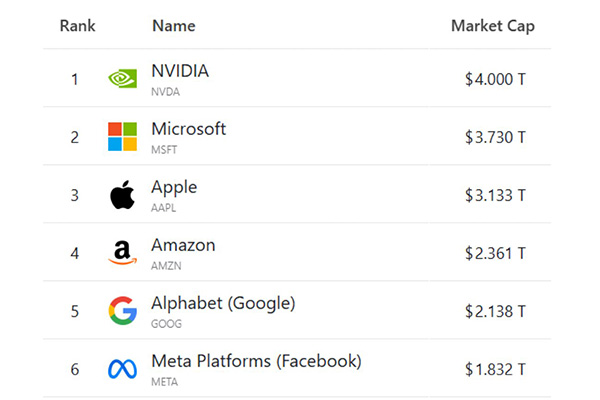Image resolution: width=600 pixels, height=400 pixels.
Task: Select NVIDIA's $4.000 T market cap
Action: (x=495, y=79)
